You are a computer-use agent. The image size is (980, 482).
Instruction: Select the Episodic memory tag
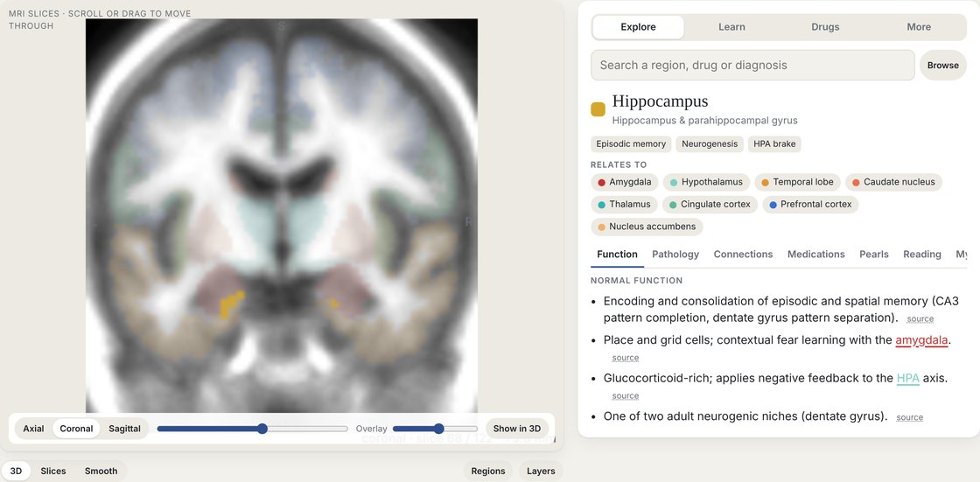[631, 144]
